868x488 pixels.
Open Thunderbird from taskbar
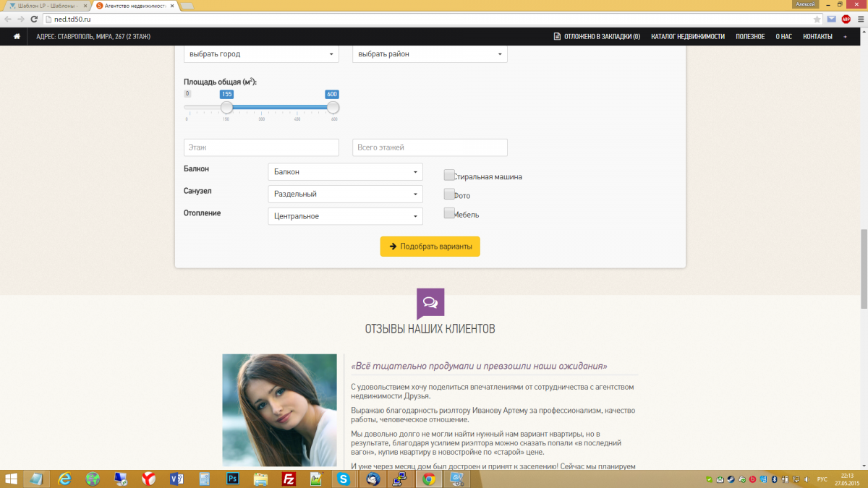coord(373,479)
